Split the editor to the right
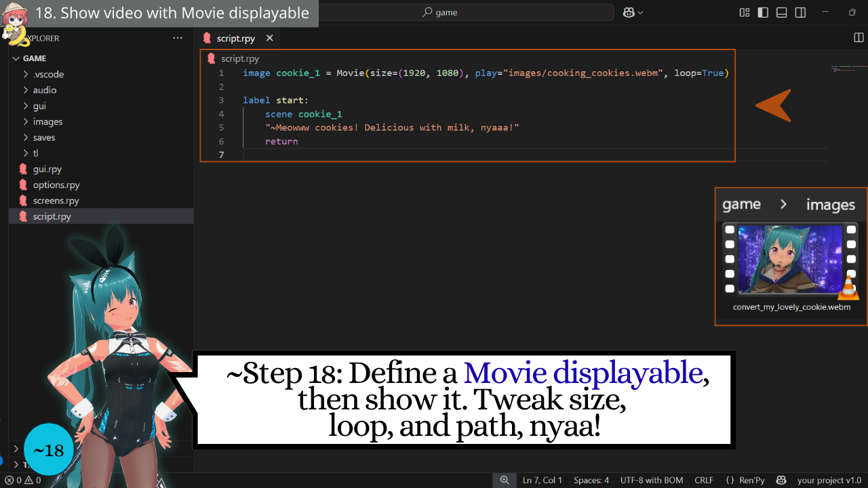The width and height of the screenshot is (868, 488). pyautogui.click(x=859, y=38)
